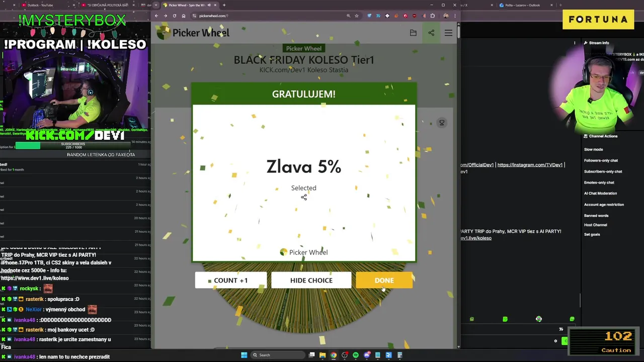Go forward in Chrome

[x=165, y=16]
